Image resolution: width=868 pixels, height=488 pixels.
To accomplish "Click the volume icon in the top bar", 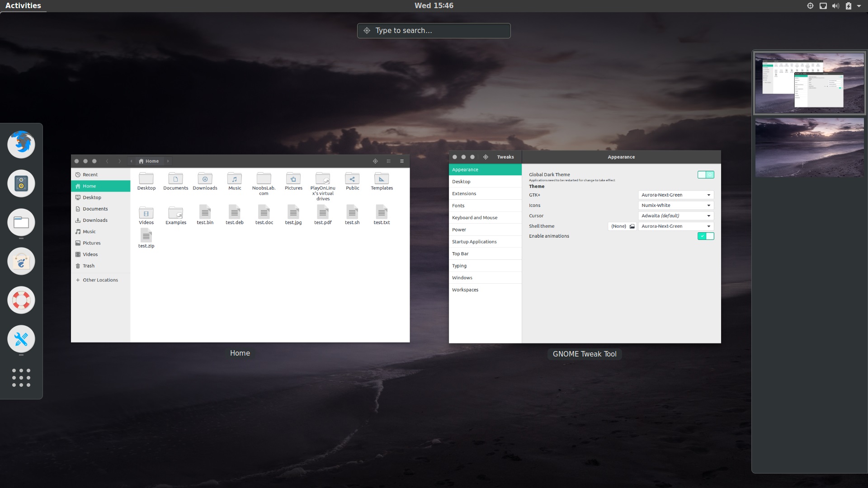I will [x=835, y=5].
